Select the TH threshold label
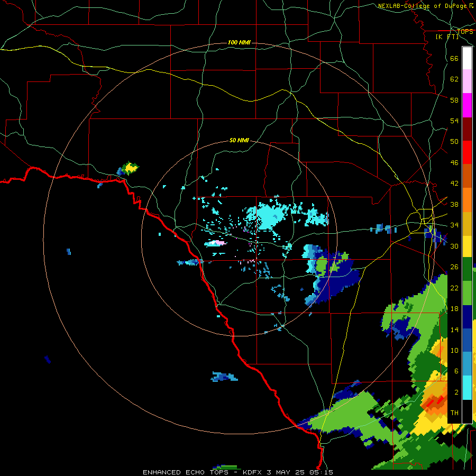This screenshot has width=476, height=476. point(454,413)
